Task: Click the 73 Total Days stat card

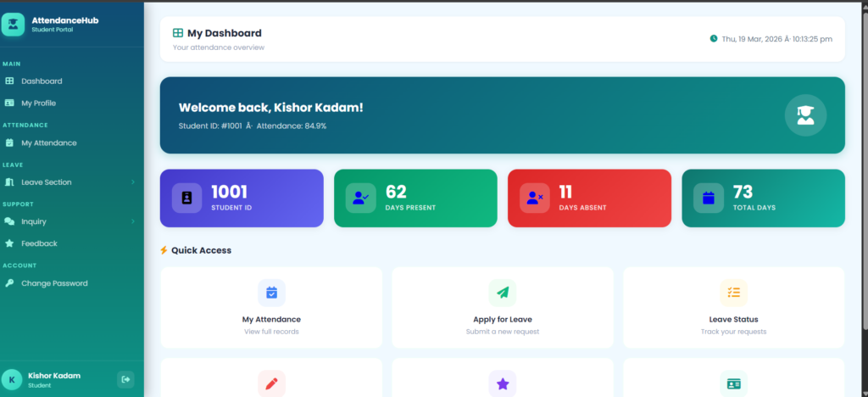Action: coord(764,198)
